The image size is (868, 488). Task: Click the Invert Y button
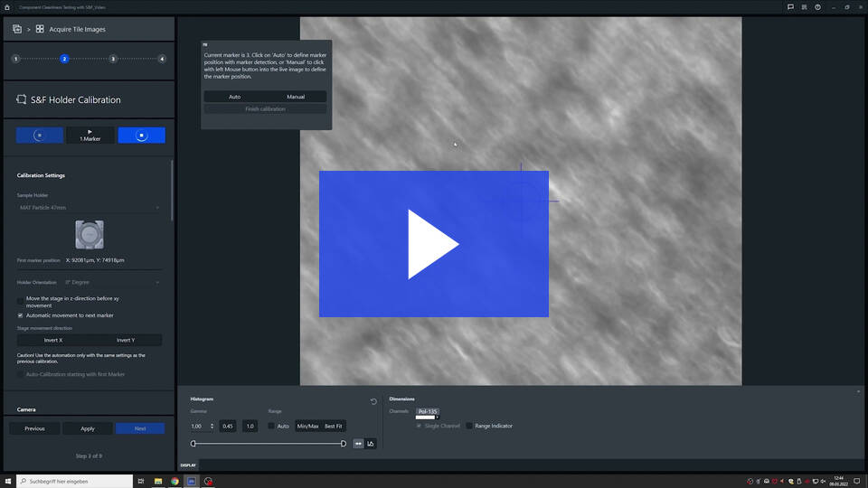point(126,341)
